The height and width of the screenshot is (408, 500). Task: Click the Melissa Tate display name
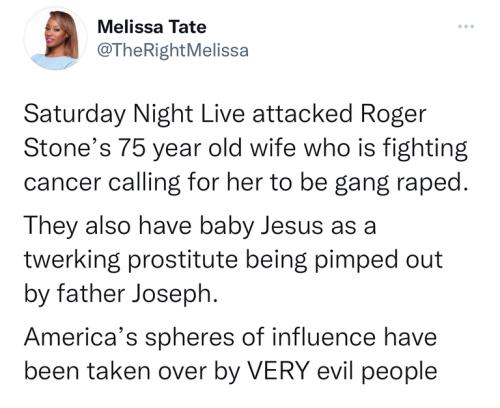152,27
